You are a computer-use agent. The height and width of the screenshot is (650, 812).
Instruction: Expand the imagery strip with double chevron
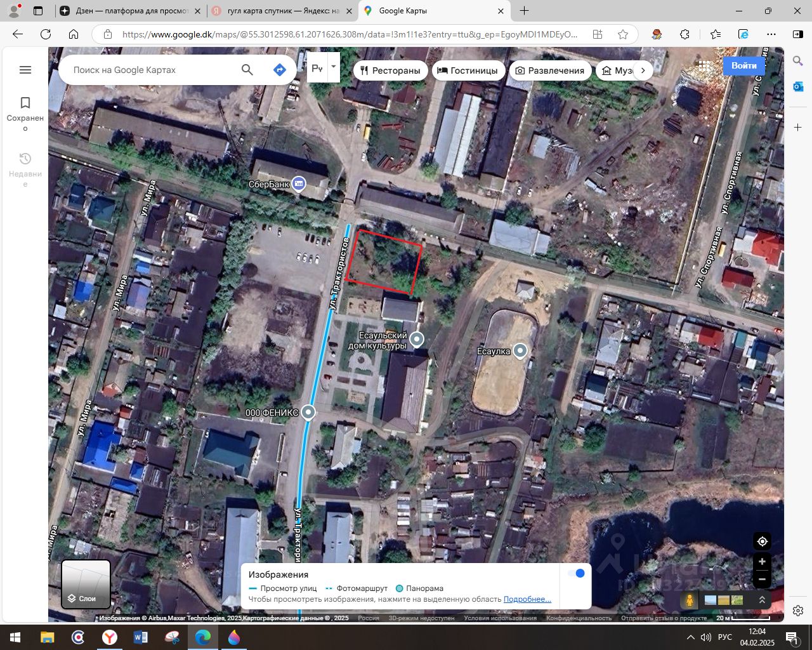point(762,600)
